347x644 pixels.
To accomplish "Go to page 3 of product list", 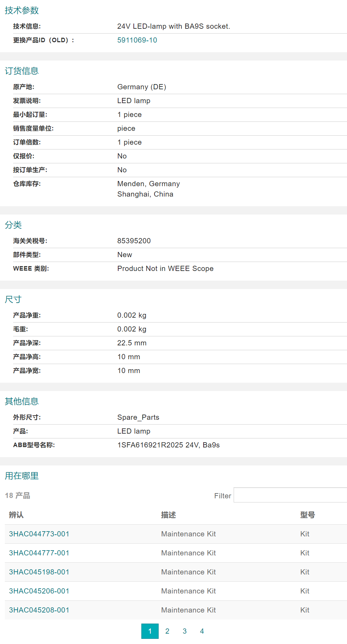I will (x=185, y=631).
